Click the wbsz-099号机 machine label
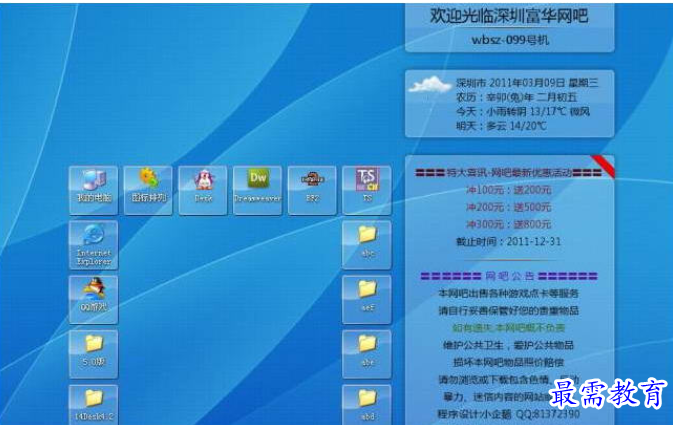Viewport: 673px width, 425px height. pos(510,40)
